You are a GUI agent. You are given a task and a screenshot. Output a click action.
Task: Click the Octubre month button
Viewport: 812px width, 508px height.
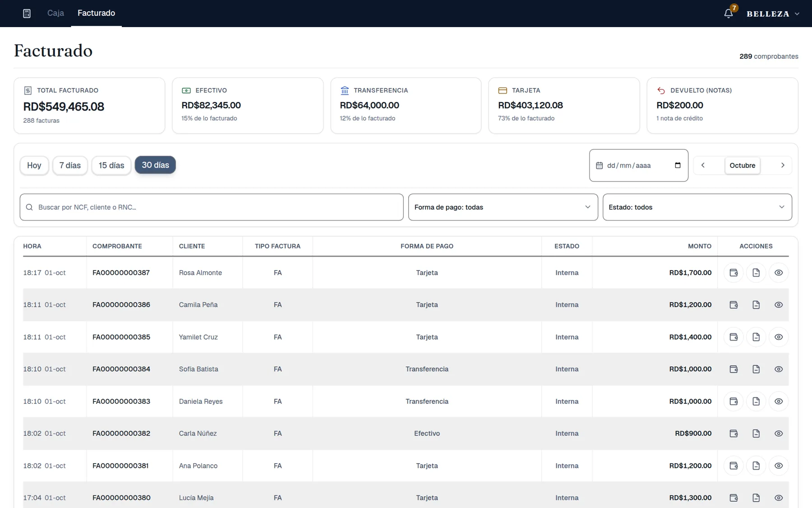(x=743, y=165)
